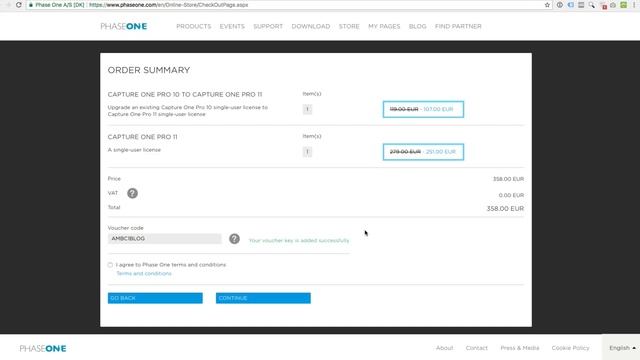Click the Go Back button

[x=155, y=298]
